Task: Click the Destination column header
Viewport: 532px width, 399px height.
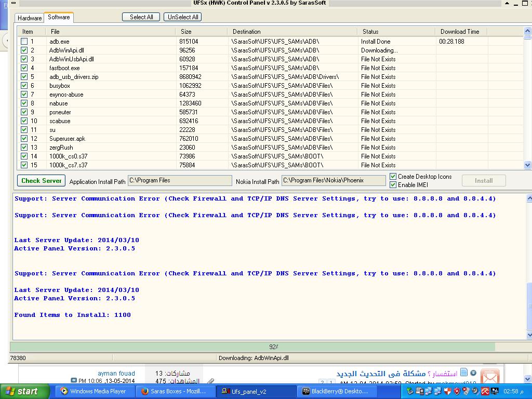Action: (292, 32)
